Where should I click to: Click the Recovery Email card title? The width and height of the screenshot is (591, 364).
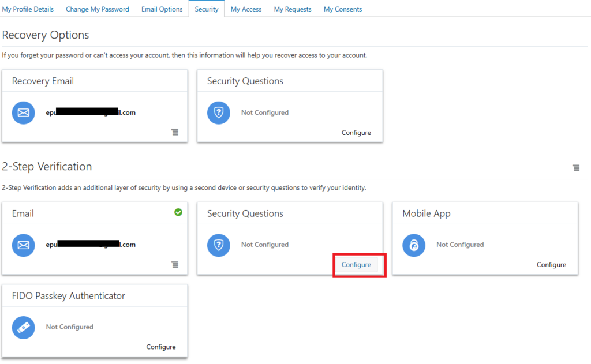point(43,81)
